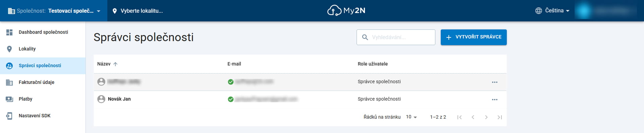
Task: Click the Název ascending sort arrow
Action: (x=115, y=64)
